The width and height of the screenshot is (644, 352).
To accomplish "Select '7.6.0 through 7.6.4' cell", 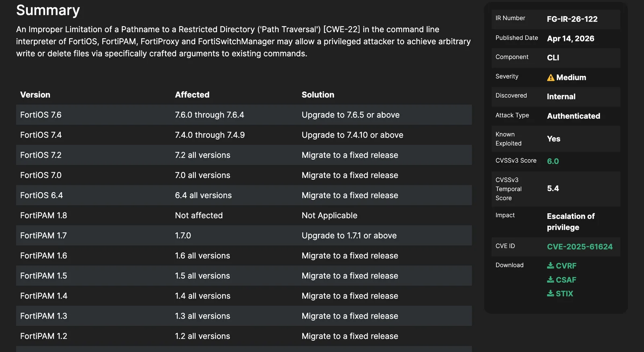I will (209, 115).
